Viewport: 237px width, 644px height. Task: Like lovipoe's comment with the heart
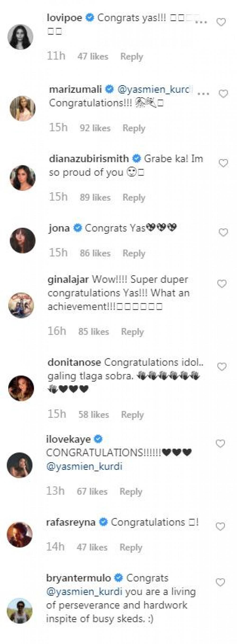(x=221, y=23)
